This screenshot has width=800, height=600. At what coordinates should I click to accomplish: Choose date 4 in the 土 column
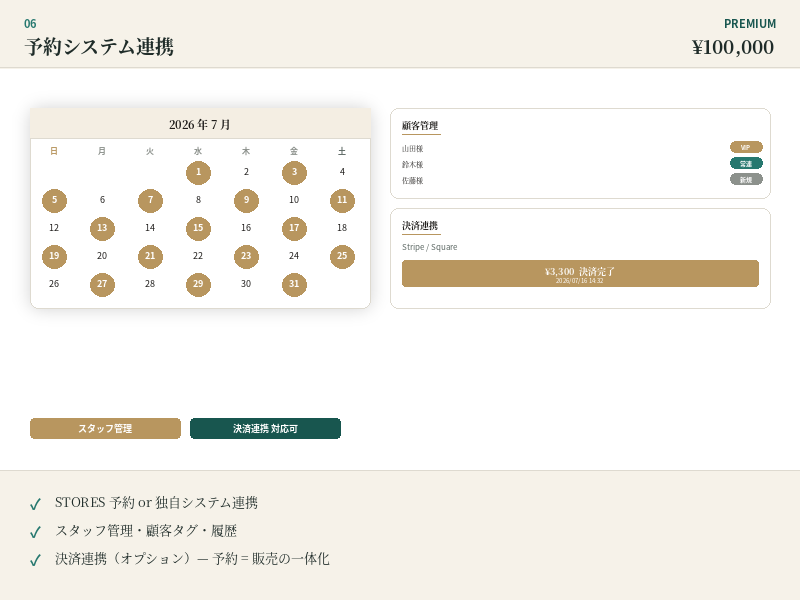point(342,172)
